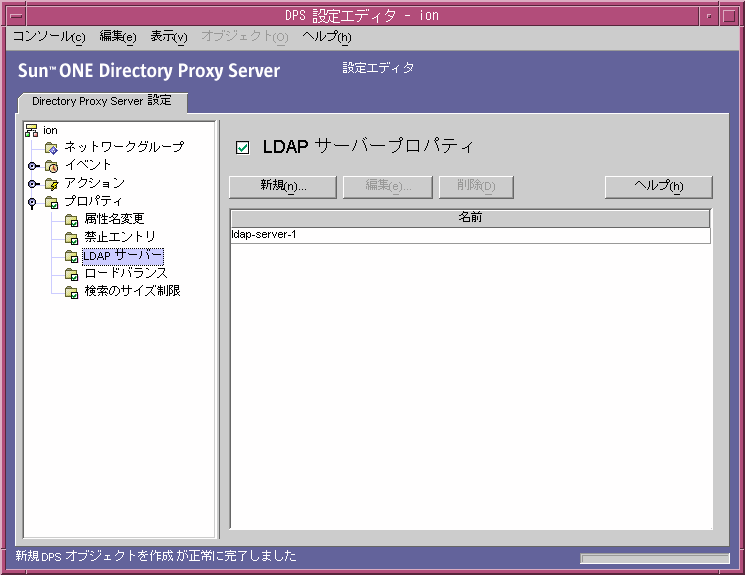Select プロパティ tree label

[94, 201]
